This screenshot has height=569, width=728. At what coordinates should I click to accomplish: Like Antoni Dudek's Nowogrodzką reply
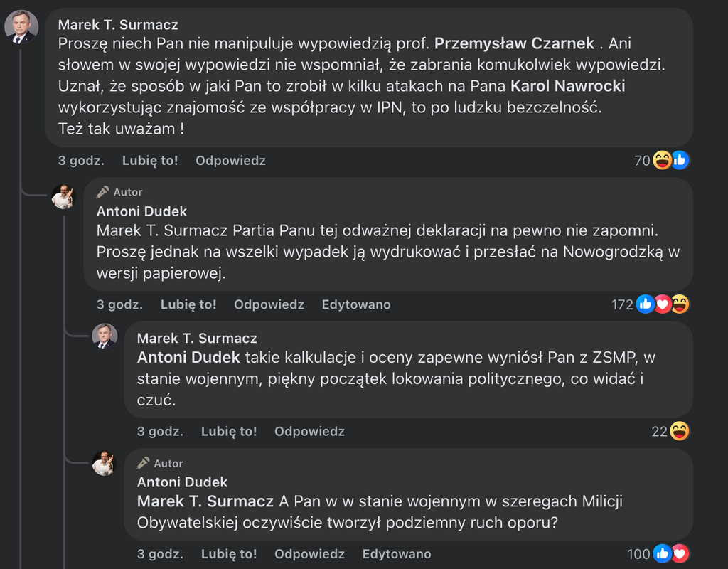188,304
